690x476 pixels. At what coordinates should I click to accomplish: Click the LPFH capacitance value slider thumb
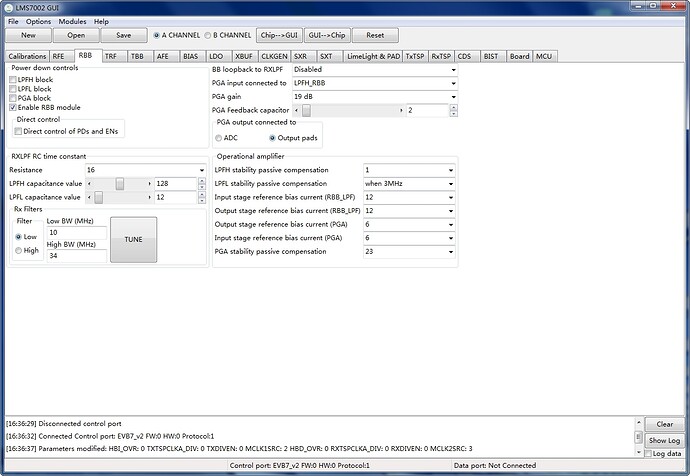coord(120,183)
